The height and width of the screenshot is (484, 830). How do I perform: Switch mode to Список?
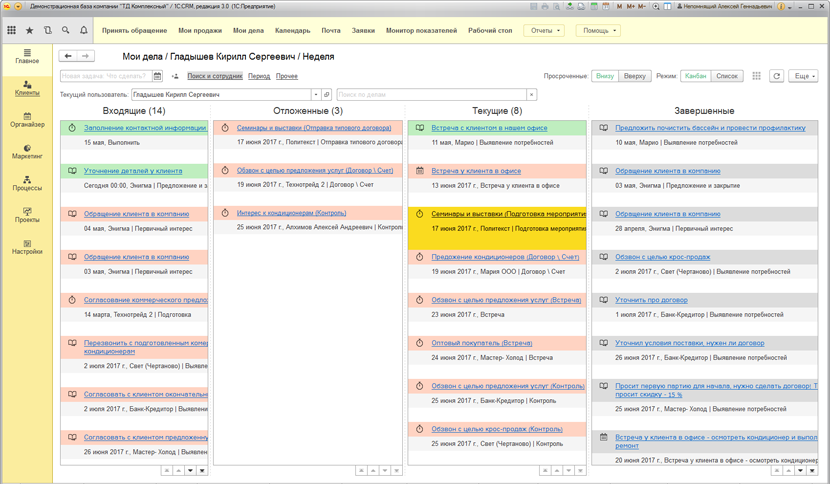tap(727, 76)
